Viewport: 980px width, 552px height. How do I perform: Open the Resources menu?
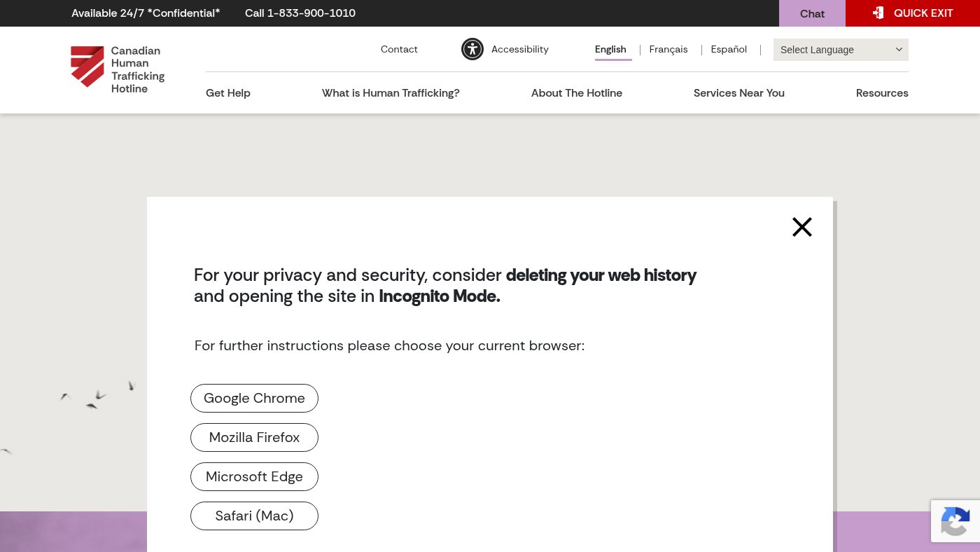tap(882, 92)
